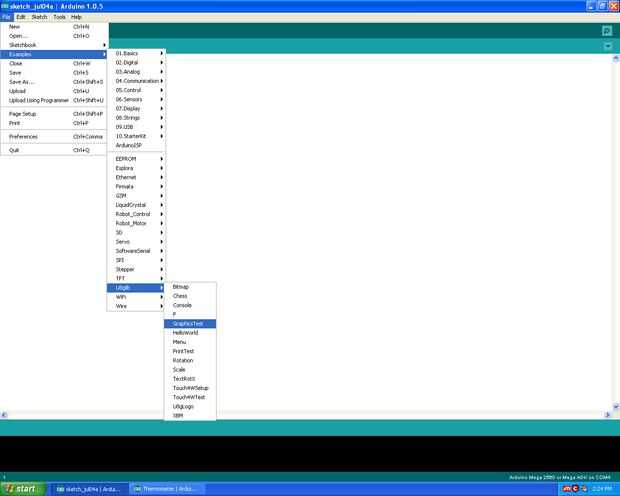Open the Serial Monitor magnifier icon

click(607, 31)
